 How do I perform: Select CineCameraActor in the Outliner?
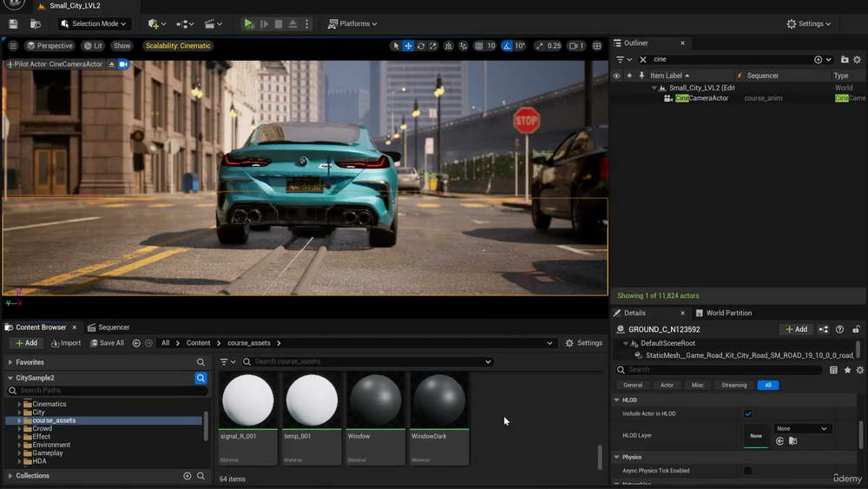coord(701,98)
